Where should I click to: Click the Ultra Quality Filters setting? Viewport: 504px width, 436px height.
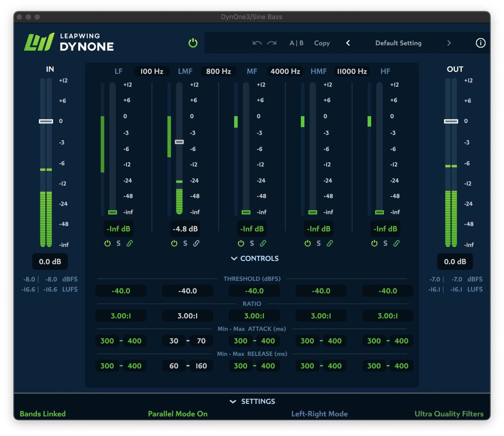pos(449,414)
